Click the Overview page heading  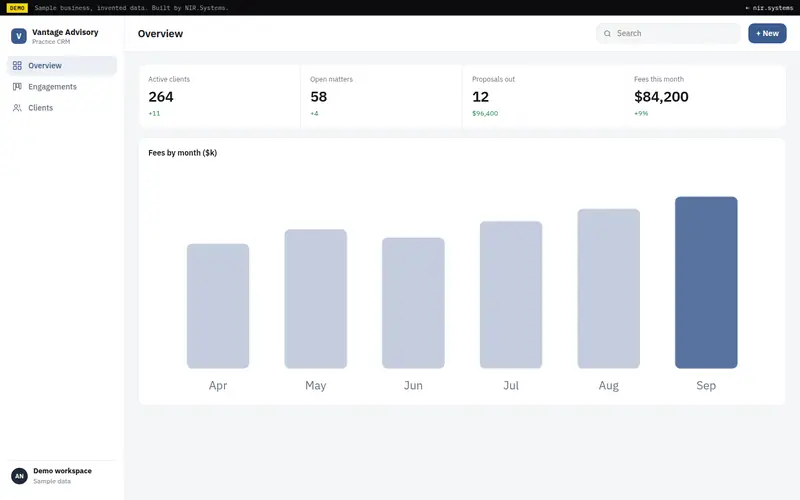[x=160, y=34]
